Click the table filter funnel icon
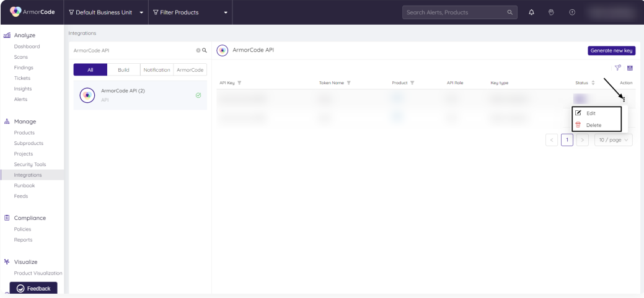The width and height of the screenshot is (644, 298). point(617,68)
